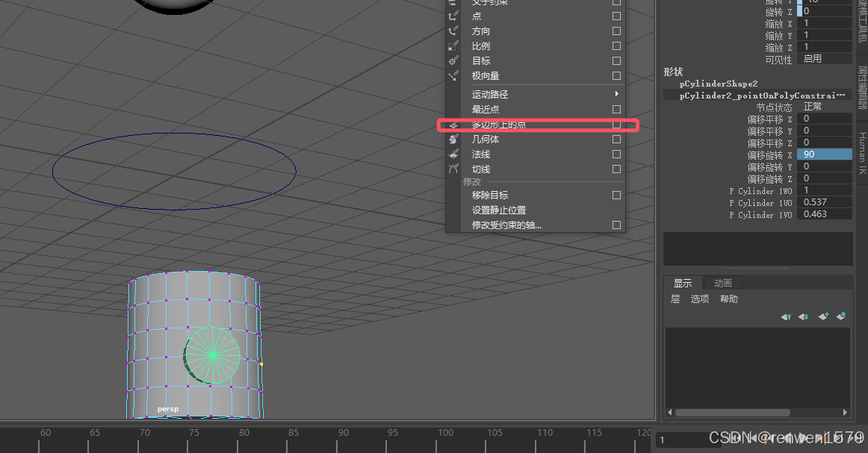Open the 层 menu in layer editor
This screenshot has width=868, height=453.
[x=675, y=299]
